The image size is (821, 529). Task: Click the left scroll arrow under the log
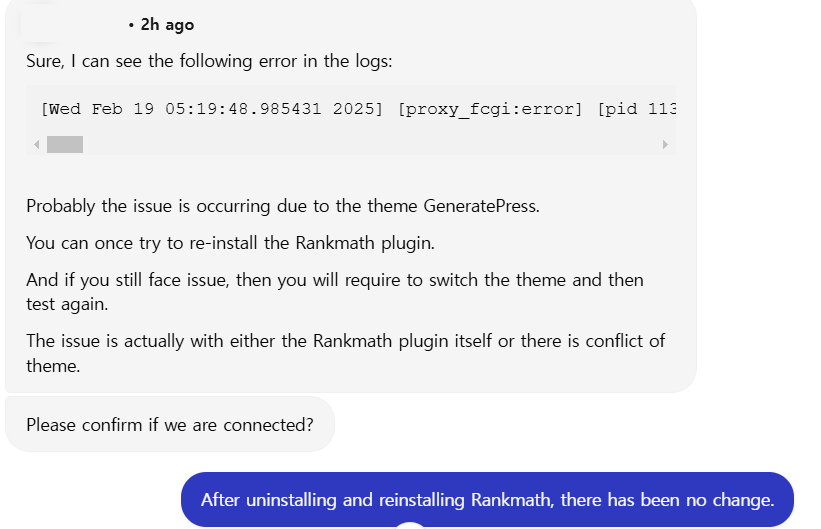37,145
